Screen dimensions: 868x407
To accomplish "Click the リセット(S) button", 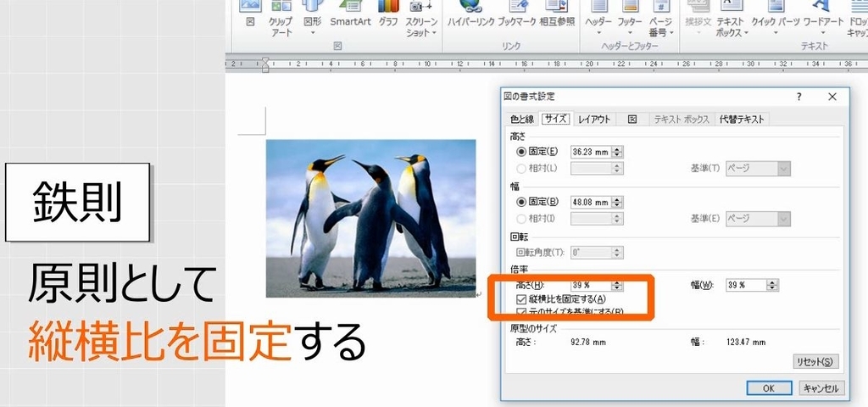I will tap(815, 362).
